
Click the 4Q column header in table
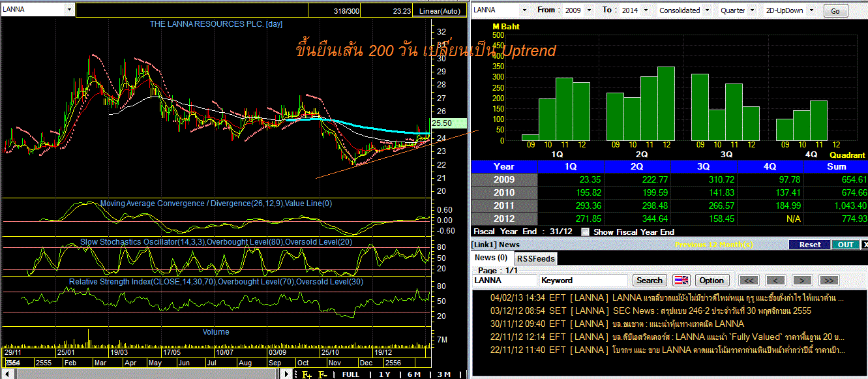click(770, 166)
